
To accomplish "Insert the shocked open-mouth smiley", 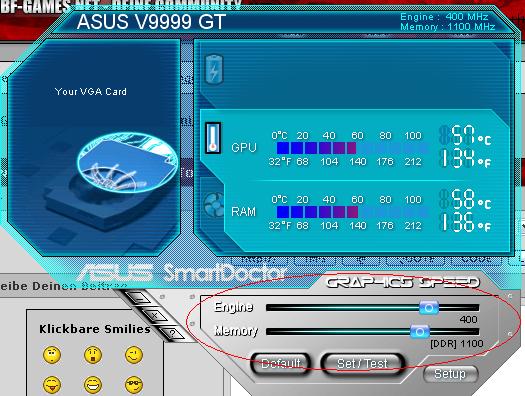I will pyautogui.click(x=93, y=355).
